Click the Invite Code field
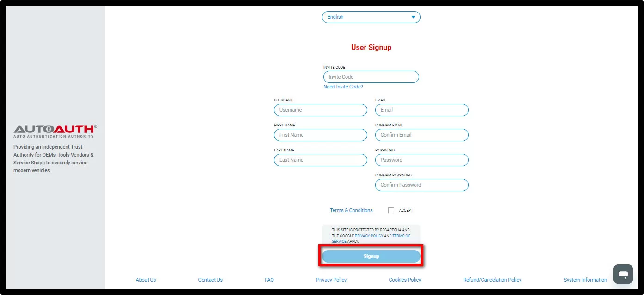The width and height of the screenshot is (644, 295). tap(371, 76)
